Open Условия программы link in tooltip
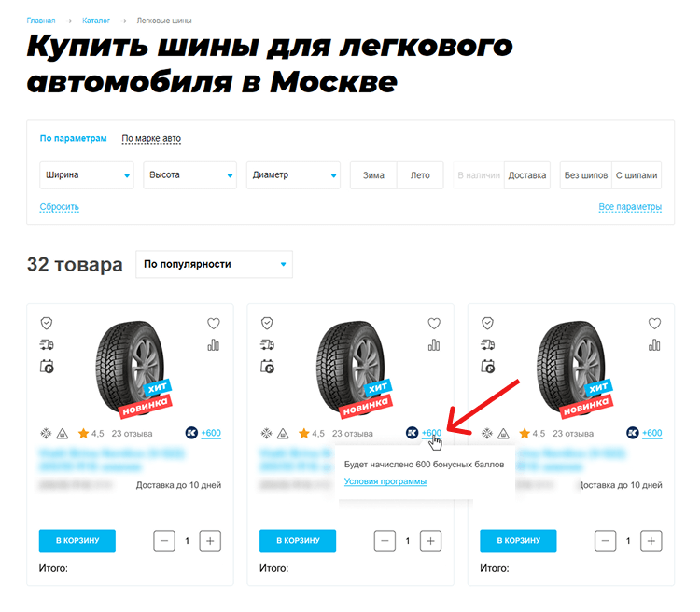The height and width of the screenshot is (612, 700). tap(385, 481)
